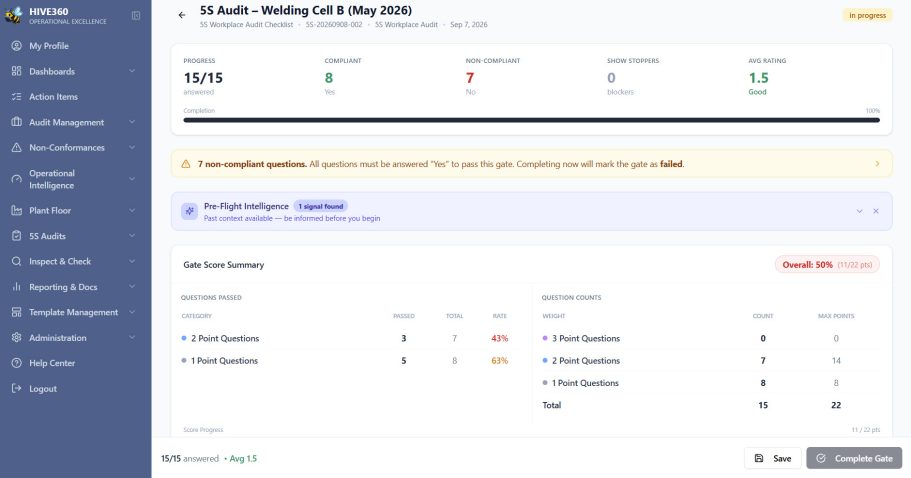Expand the Audit Management chevron
The height and width of the screenshot is (478, 911).
(132, 122)
